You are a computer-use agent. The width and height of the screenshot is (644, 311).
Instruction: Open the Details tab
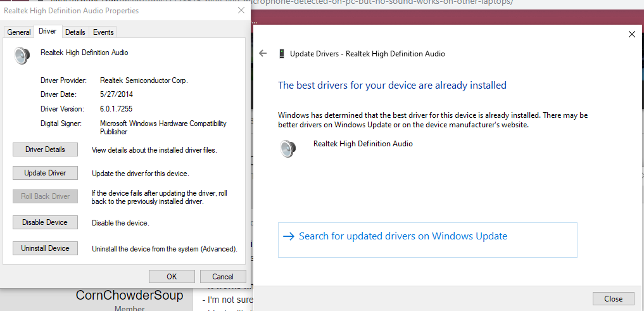(x=75, y=32)
